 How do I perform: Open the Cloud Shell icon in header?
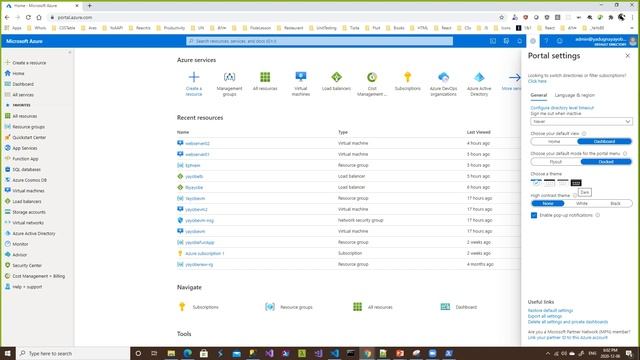[493, 41]
